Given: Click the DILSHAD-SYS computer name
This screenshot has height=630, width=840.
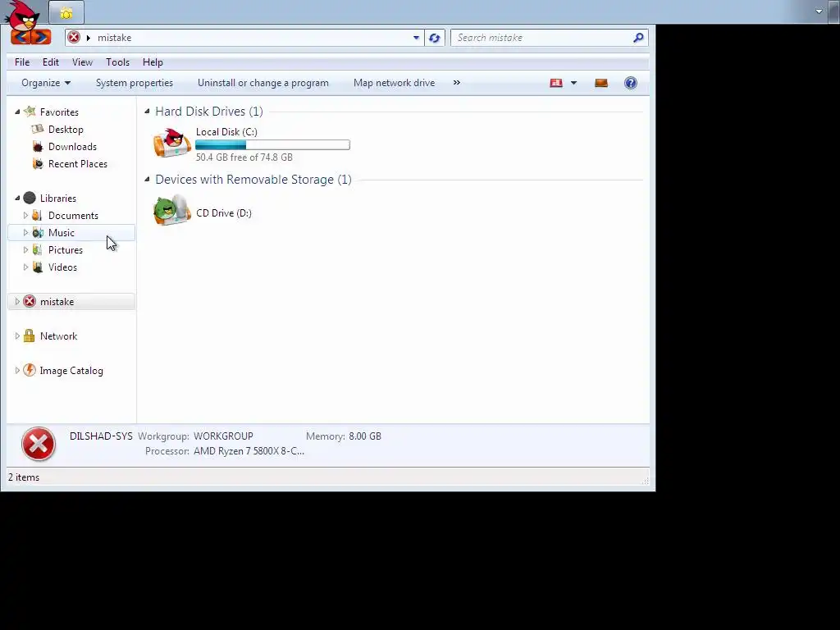Looking at the screenshot, I should pyautogui.click(x=101, y=436).
